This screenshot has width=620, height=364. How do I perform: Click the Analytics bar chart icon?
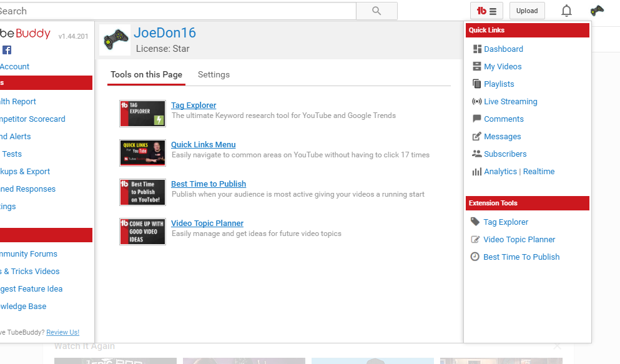click(477, 172)
